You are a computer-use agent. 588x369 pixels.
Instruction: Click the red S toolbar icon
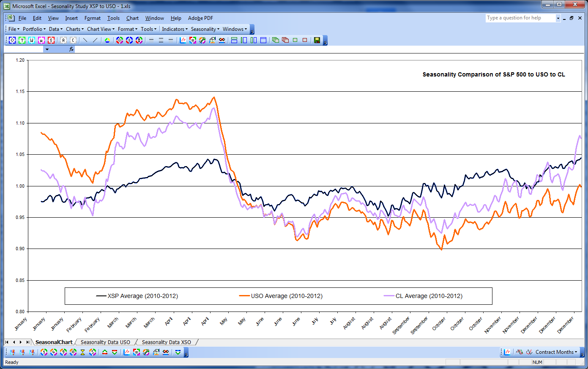(x=51, y=40)
